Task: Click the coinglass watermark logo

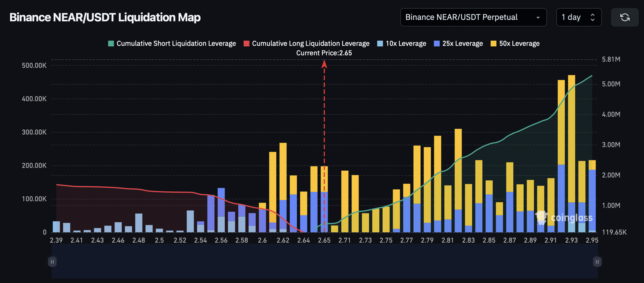Action: point(564,218)
